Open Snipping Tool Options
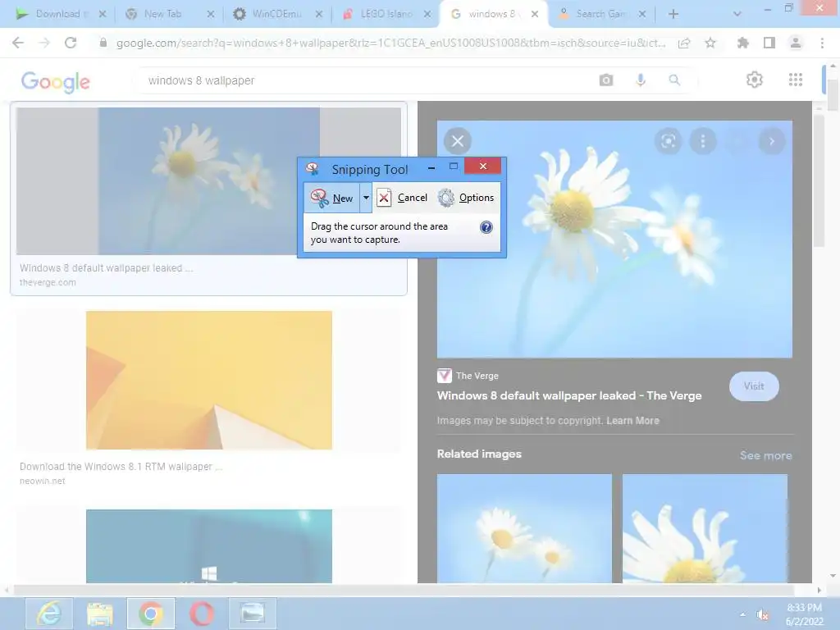The width and height of the screenshot is (840, 630). click(466, 198)
